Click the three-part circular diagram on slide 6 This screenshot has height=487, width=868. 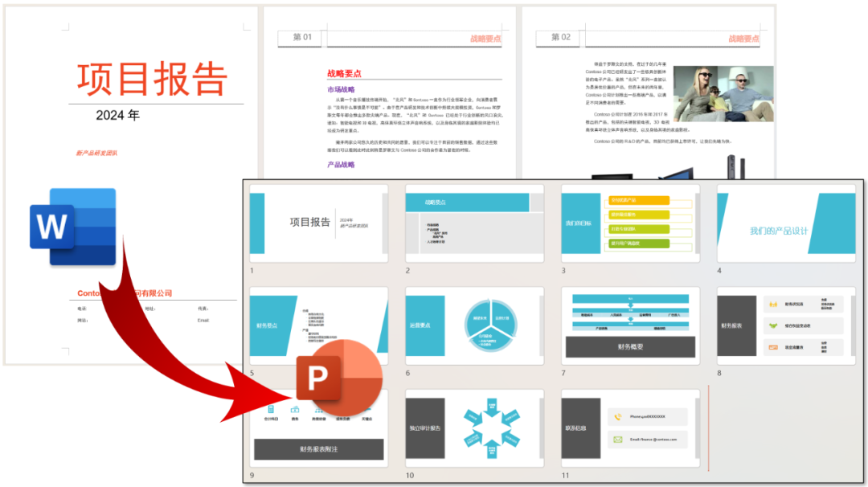tap(491, 326)
